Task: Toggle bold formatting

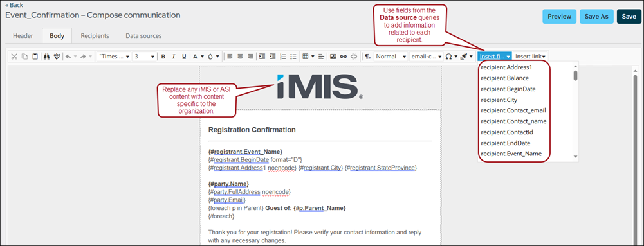Action: [x=163, y=57]
